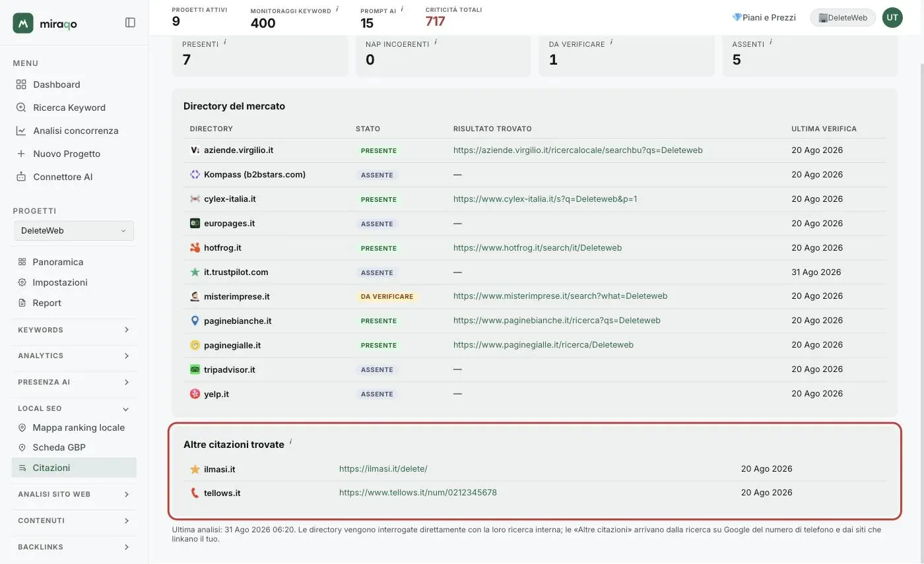Screen dimensions: 924x564
Task: Open the tellows.it number link
Action: pyautogui.click(x=418, y=493)
